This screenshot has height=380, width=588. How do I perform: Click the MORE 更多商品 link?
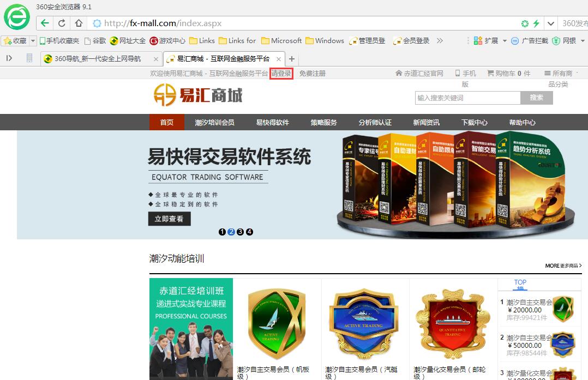(563, 266)
